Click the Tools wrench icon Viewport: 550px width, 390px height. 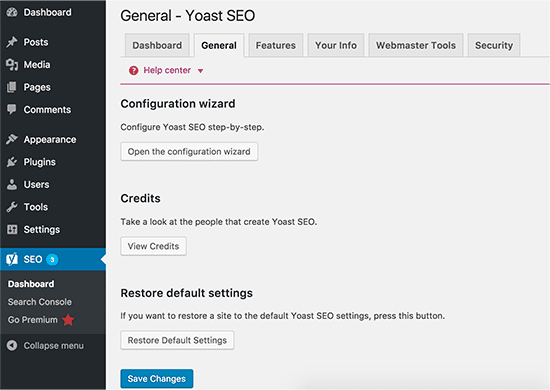[12, 207]
